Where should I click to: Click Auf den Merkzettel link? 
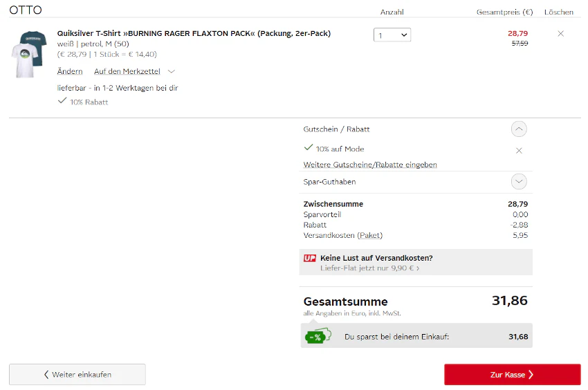(x=127, y=71)
